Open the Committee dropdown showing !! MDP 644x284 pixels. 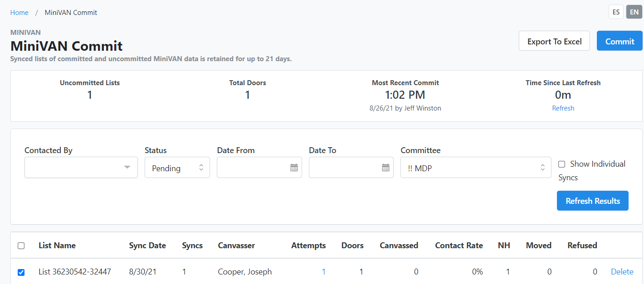tap(476, 168)
